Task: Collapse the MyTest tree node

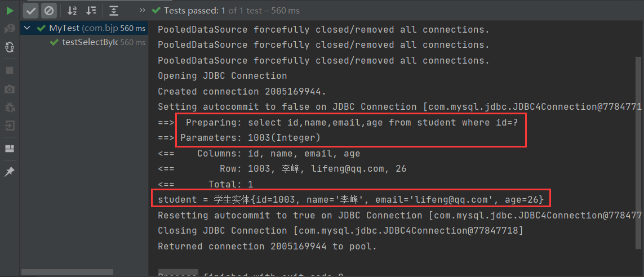Action: [x=28, y=28]
